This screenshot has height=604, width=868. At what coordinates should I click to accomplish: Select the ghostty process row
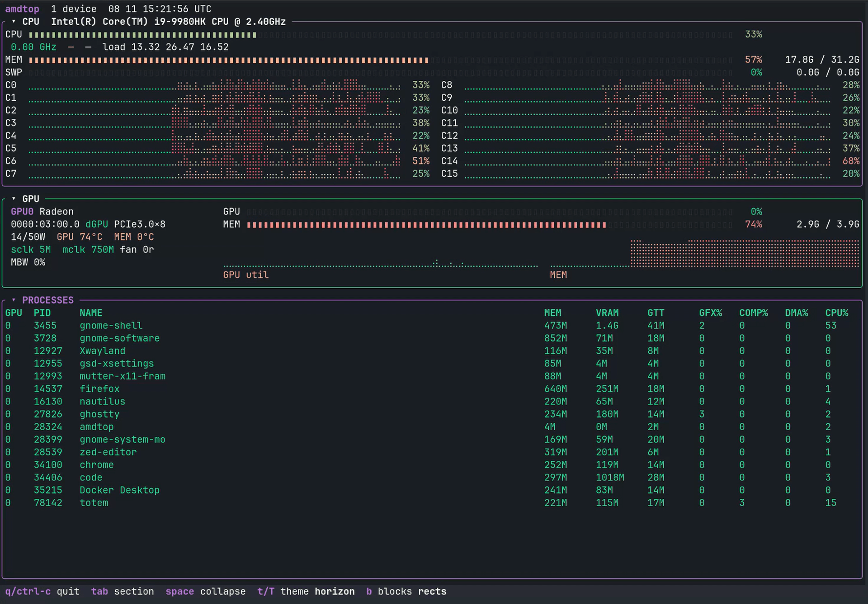tap(432, 414)
